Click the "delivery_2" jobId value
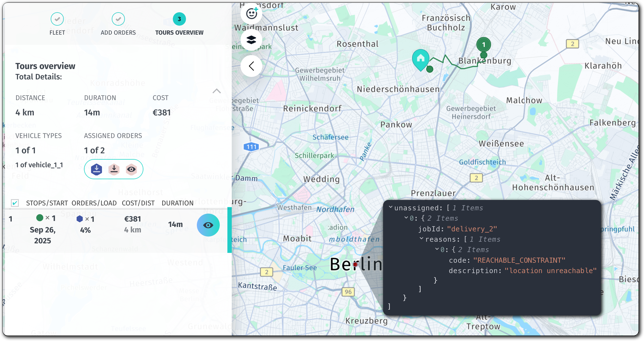 coord(472,229)
